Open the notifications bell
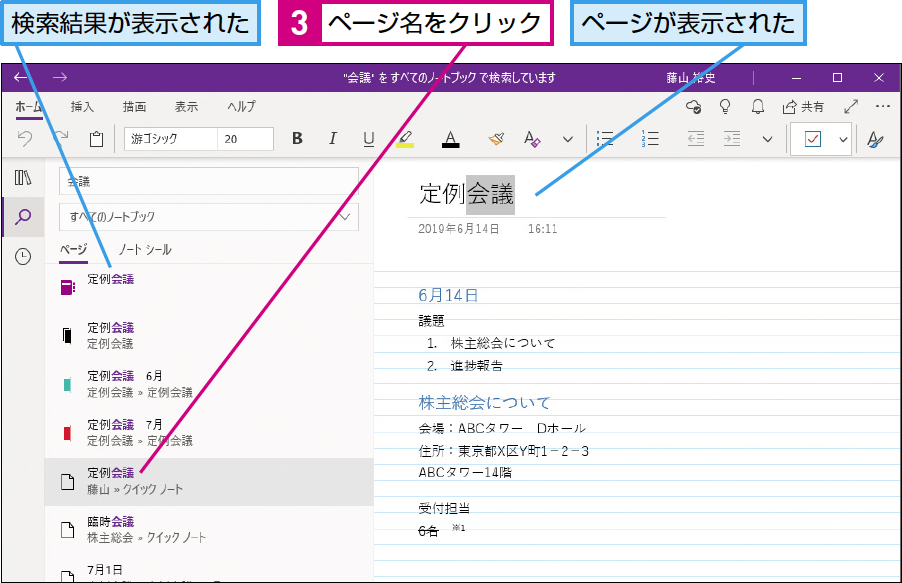The width and height of the screenshot is (902, 583). [x=758, y=106]
